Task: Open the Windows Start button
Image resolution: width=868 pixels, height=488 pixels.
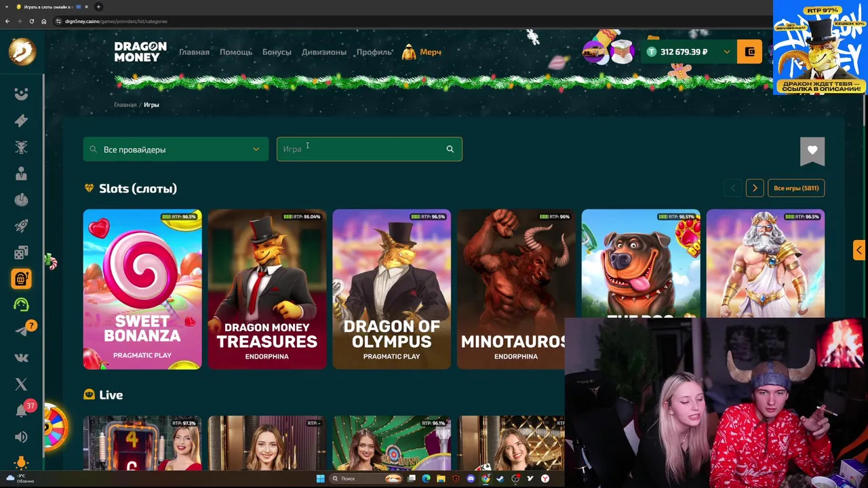Action: coord(320,479)
